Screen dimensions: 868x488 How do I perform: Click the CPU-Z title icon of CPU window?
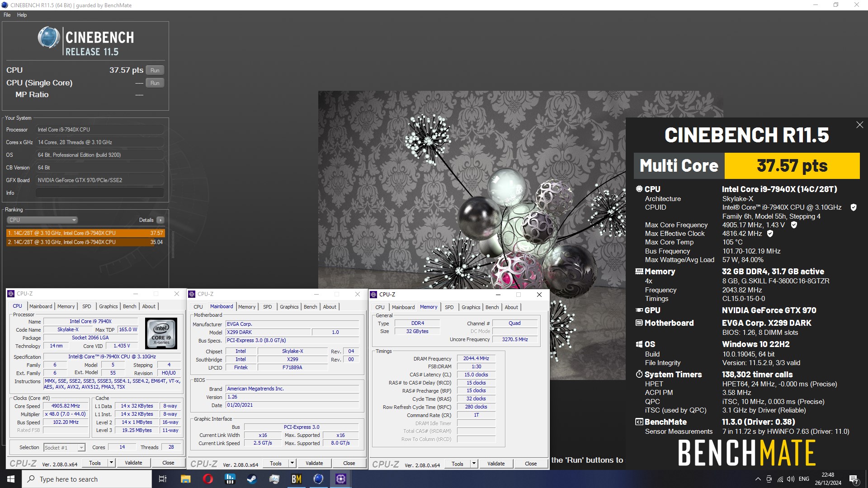click(x=11, y=294)
